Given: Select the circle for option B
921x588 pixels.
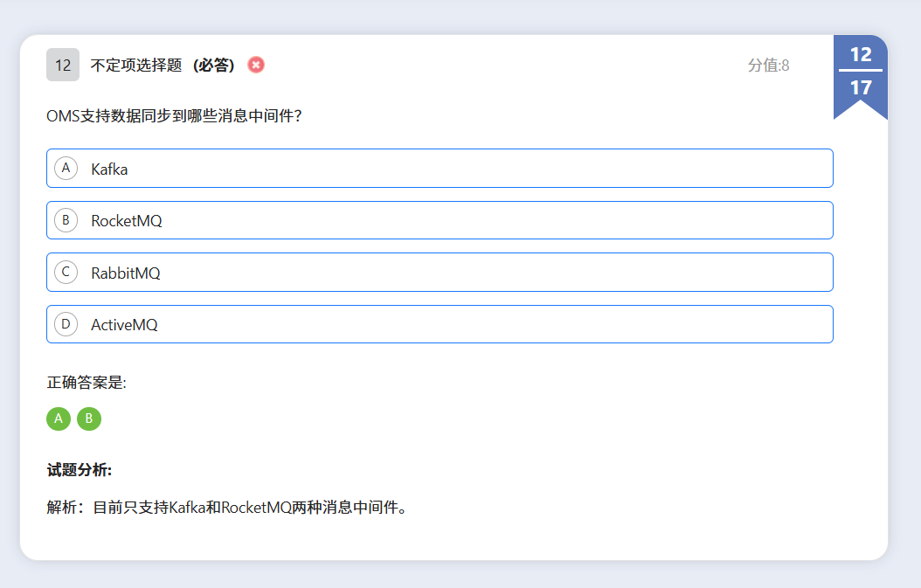Looking at the screenshot, I should [66, 220].
